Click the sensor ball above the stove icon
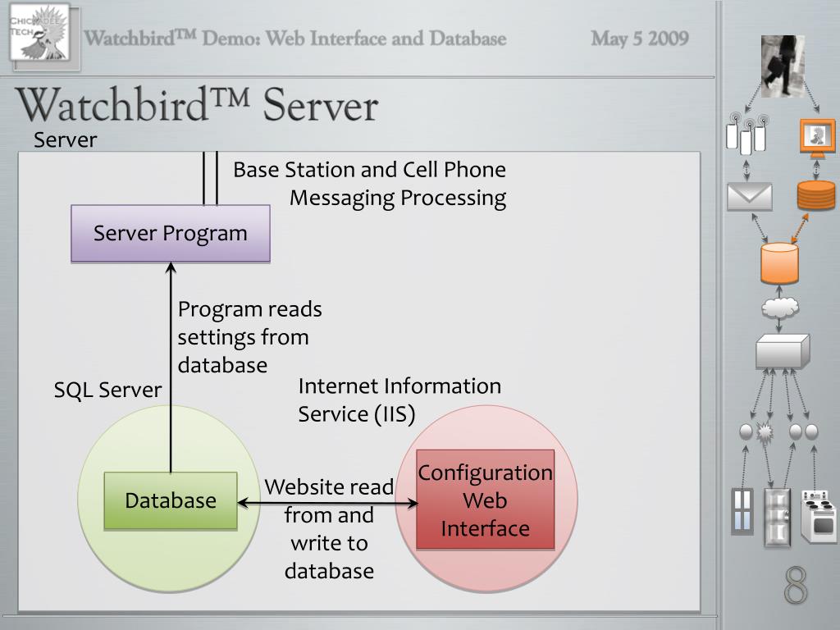840x630 pixels. click(x=811, y=431)
